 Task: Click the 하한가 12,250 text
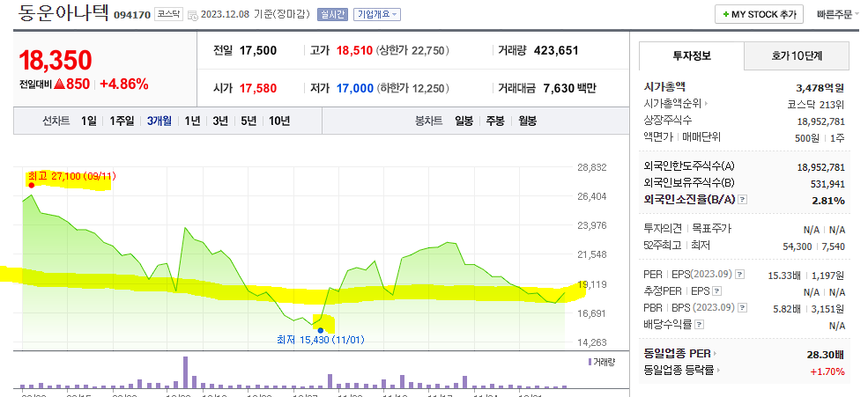coord(412,88)
